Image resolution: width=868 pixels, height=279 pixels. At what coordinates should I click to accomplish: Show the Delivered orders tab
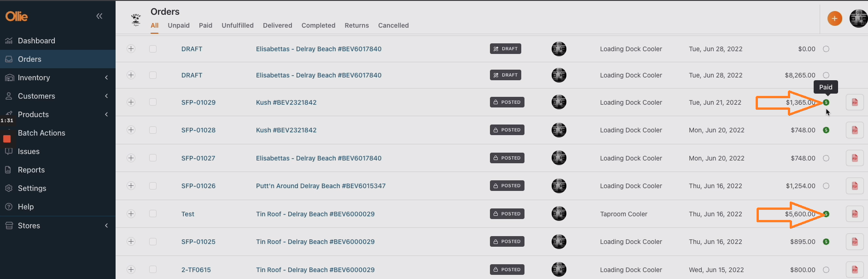point(278,25)
